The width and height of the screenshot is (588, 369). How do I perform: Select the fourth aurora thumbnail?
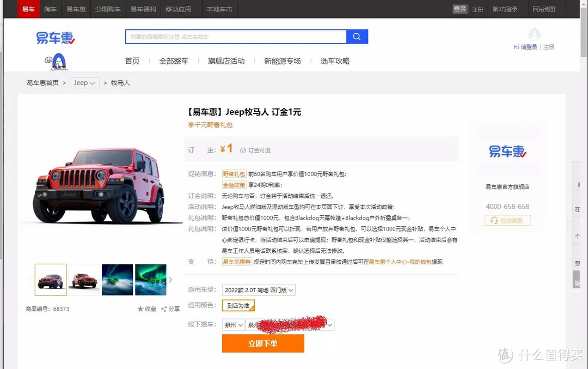pos(151,280)
